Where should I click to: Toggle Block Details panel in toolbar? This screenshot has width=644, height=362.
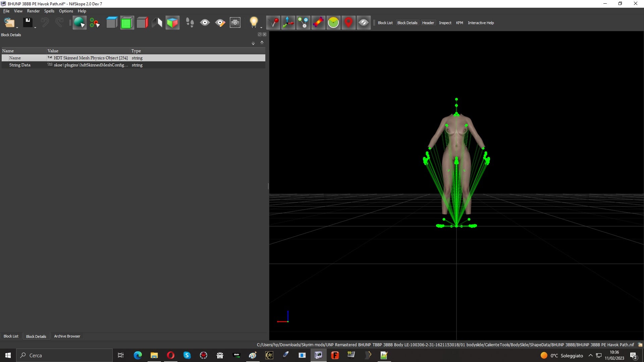407,23
